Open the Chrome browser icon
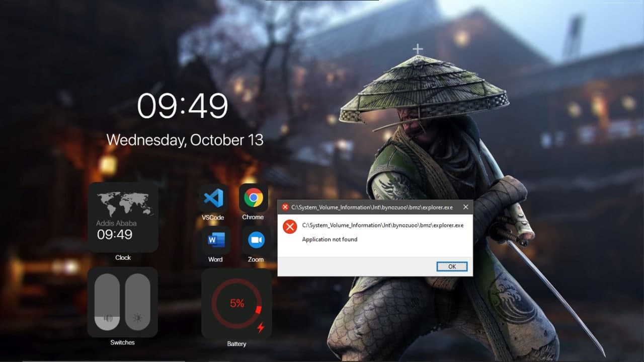The width and height of the screenshot is (644, 362). [x=253, y=198]
